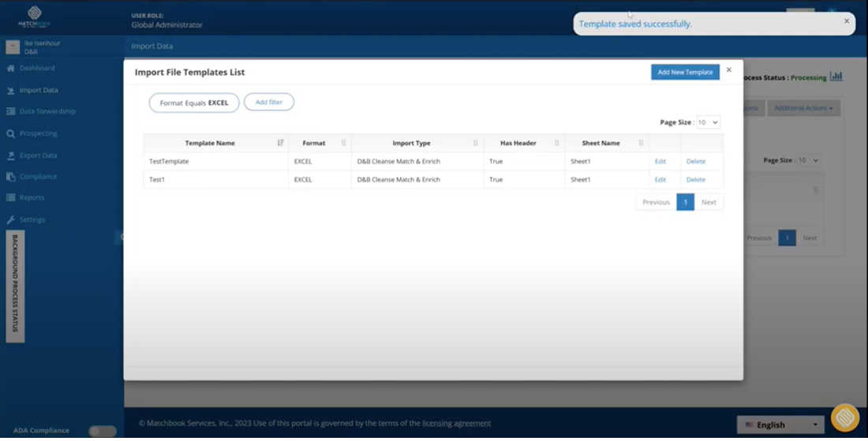Click the Matchbook logo in header
The height and width of the screenshot is (441, 868).
click(34, 17)
